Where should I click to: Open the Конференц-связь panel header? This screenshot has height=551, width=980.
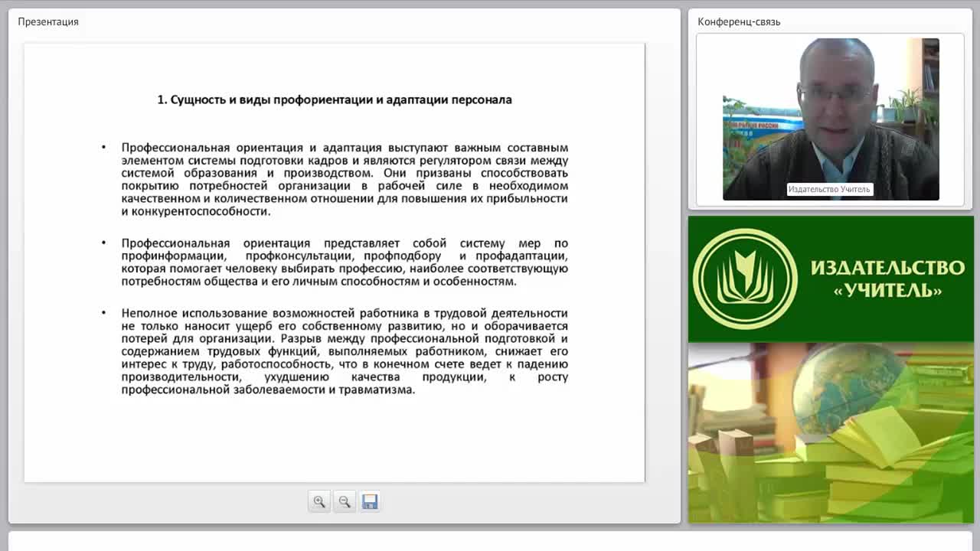739,21
